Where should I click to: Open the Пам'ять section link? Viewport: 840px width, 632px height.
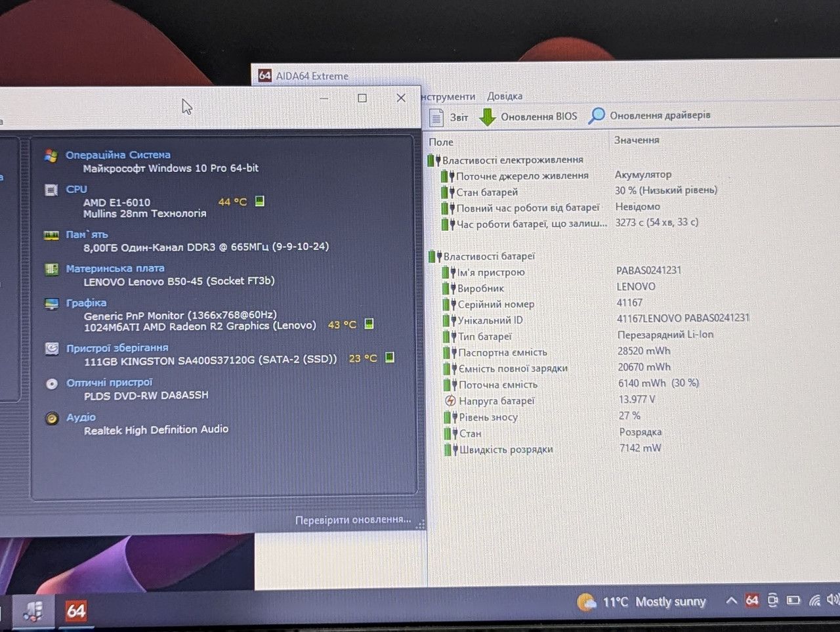(87, 234)
